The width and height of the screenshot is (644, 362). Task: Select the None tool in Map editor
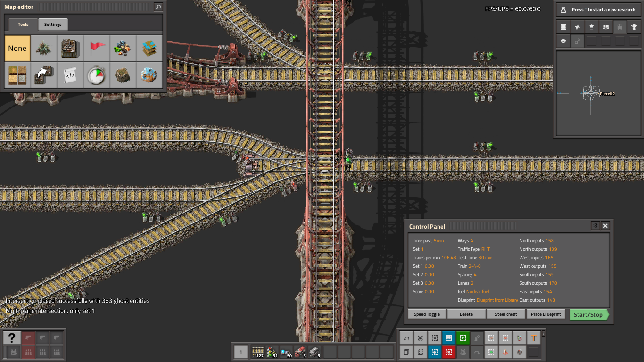[x=17, y=48]
